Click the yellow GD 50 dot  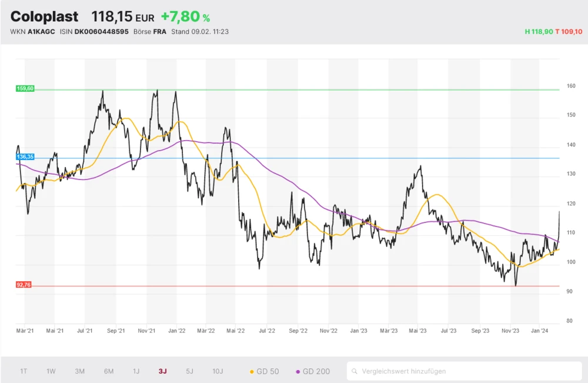[x=252, y=372]
